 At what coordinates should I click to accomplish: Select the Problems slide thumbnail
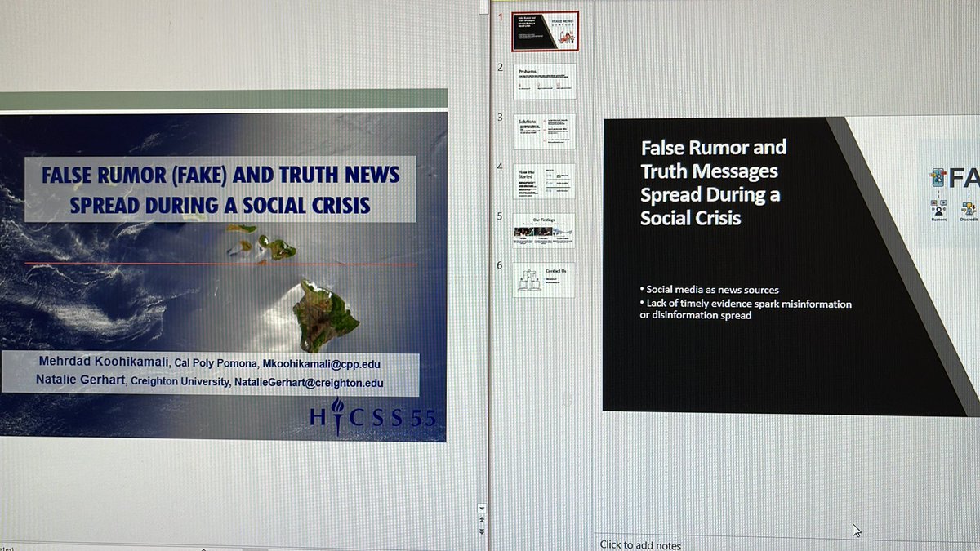click(x=545, y=82)
